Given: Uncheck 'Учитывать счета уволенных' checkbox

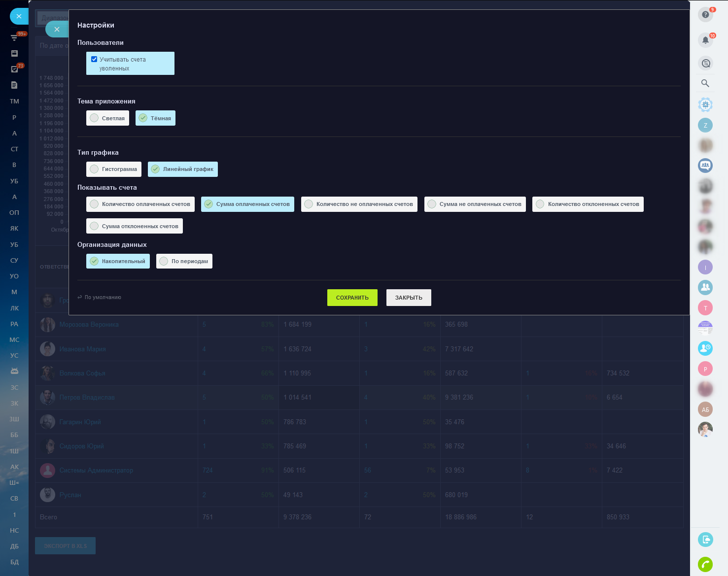Looking at the screenshot, I should click(94, 59).
